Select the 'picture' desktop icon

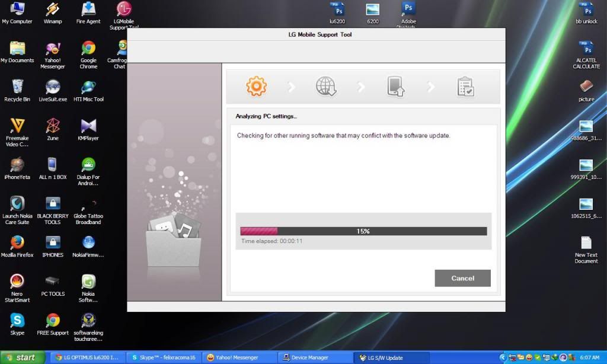pyautogui.click(x=586, y=91)
